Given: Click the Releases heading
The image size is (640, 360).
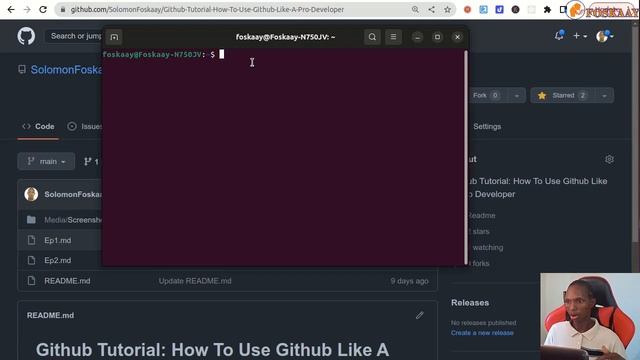Looking at the screenshot, I should (x=470, y=303).
